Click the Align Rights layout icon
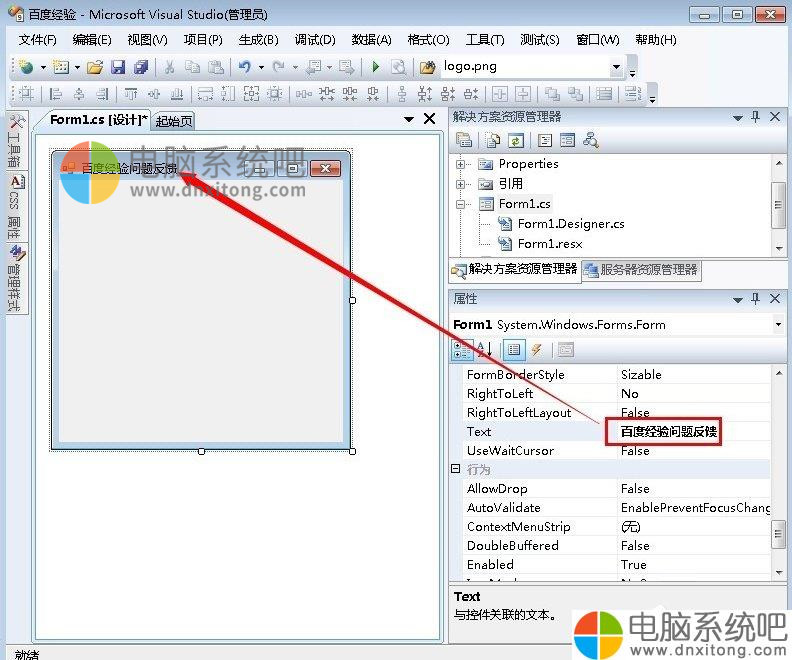This screenshot has height=660, width=792. click(103, 93)
